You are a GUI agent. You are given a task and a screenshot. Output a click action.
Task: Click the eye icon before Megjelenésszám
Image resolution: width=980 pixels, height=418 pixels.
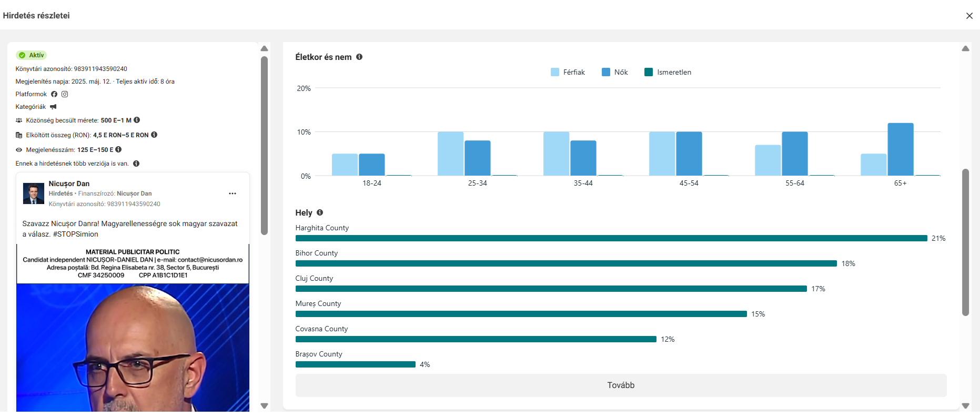pos(19,150)
